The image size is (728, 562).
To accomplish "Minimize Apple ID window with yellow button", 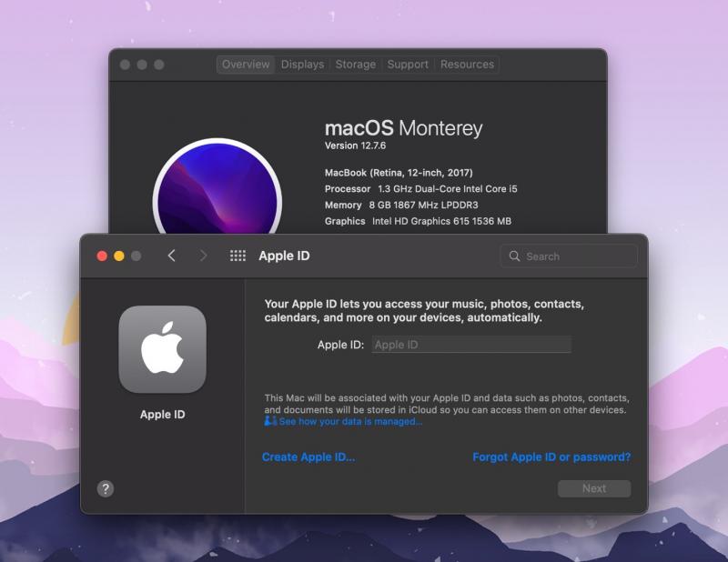I will (119, 256).
